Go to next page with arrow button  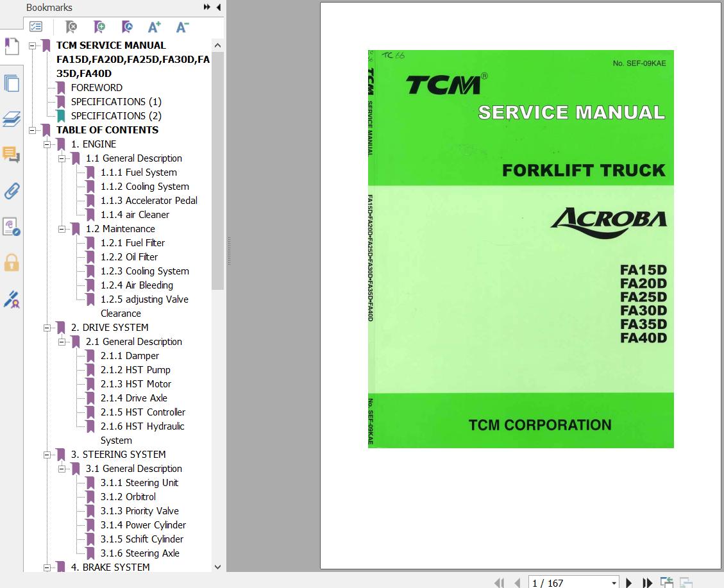629,582
